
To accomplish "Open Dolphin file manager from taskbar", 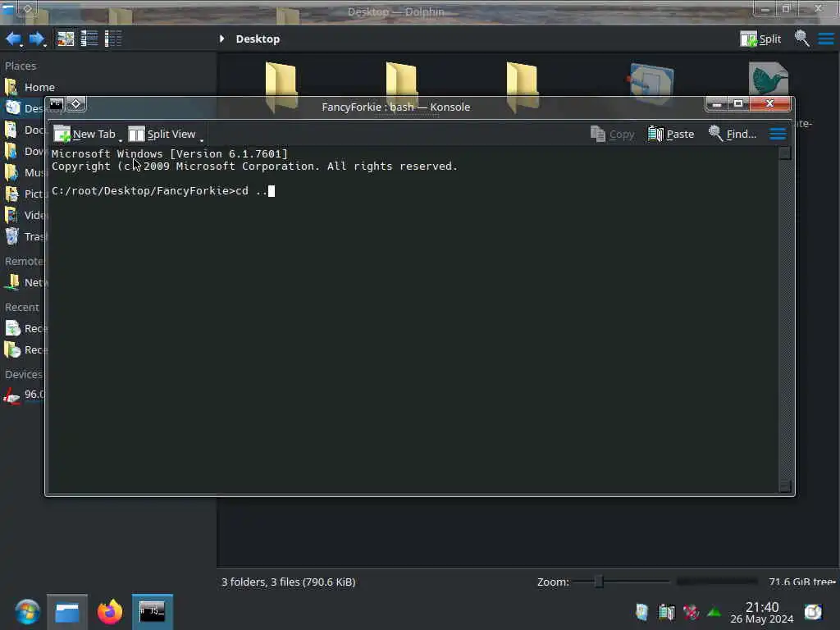I will coord(67,612).
